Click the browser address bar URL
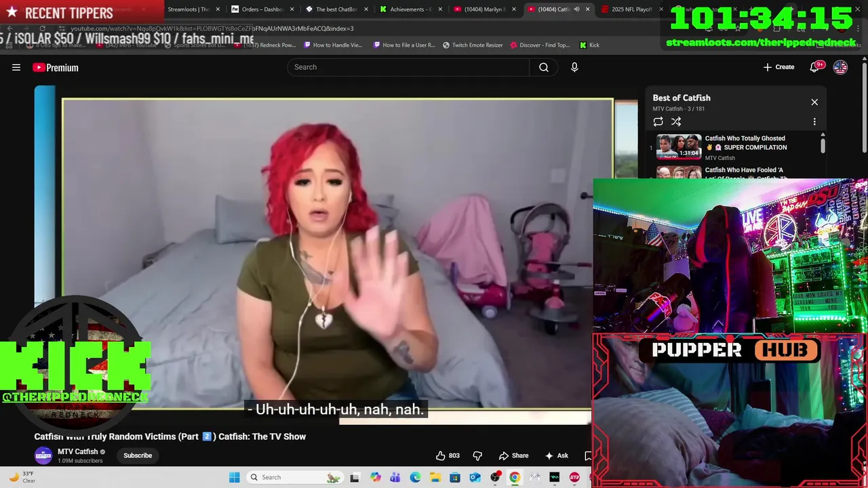The image size is (868, 488). (212, 28)
